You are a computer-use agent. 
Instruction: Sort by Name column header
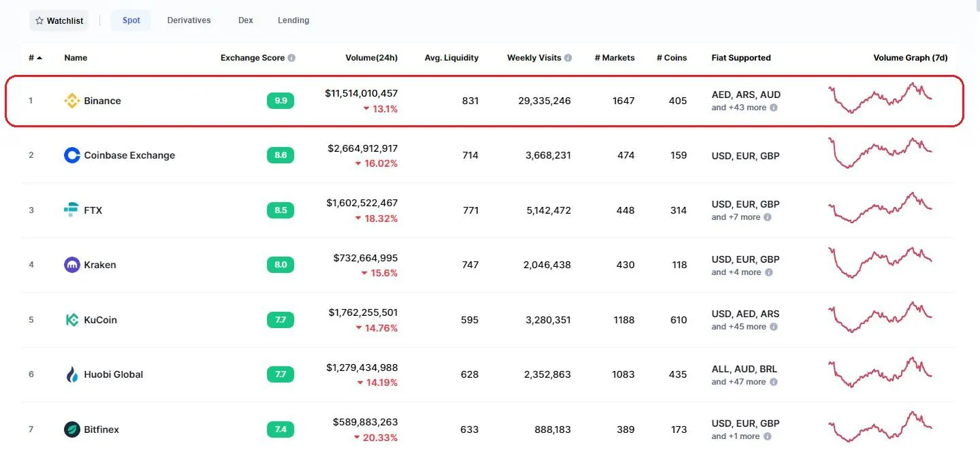76,58
